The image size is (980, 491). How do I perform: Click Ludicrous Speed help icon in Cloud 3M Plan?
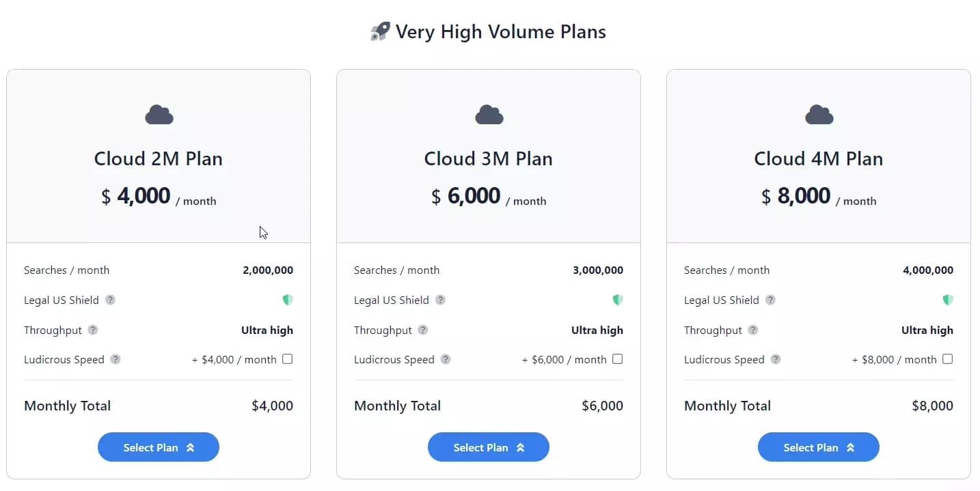pyautogui.click(x=446, y=359)
